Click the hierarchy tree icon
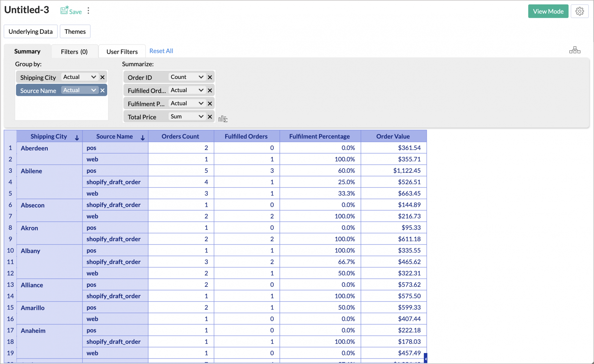594x364 pixels. (575, 50)
